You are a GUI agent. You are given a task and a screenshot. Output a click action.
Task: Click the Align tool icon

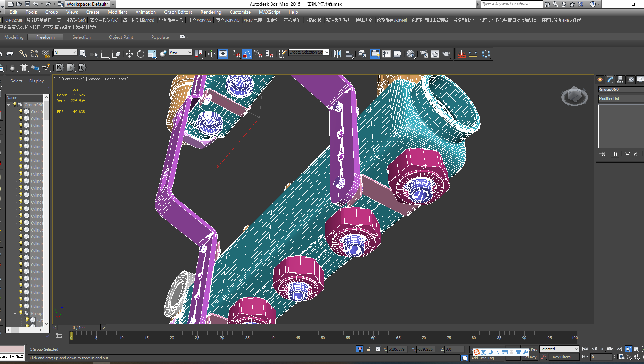click(x=349, y=54)
